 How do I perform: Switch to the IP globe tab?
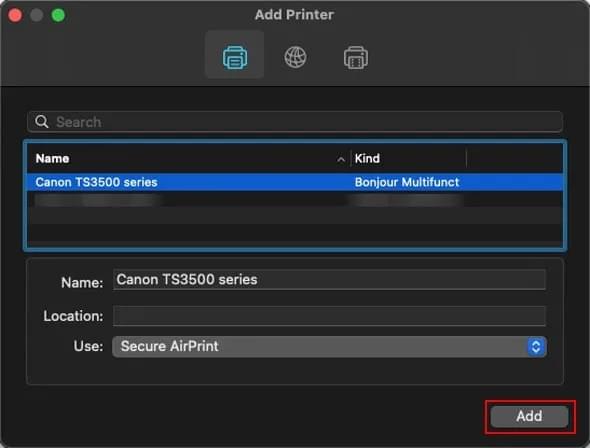click(295, 57)
